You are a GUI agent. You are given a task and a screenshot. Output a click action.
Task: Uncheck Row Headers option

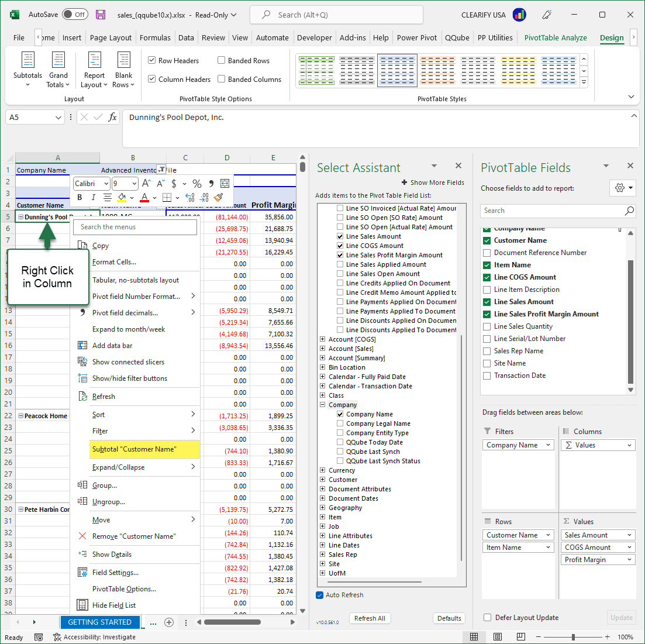(x=152, y=60)
